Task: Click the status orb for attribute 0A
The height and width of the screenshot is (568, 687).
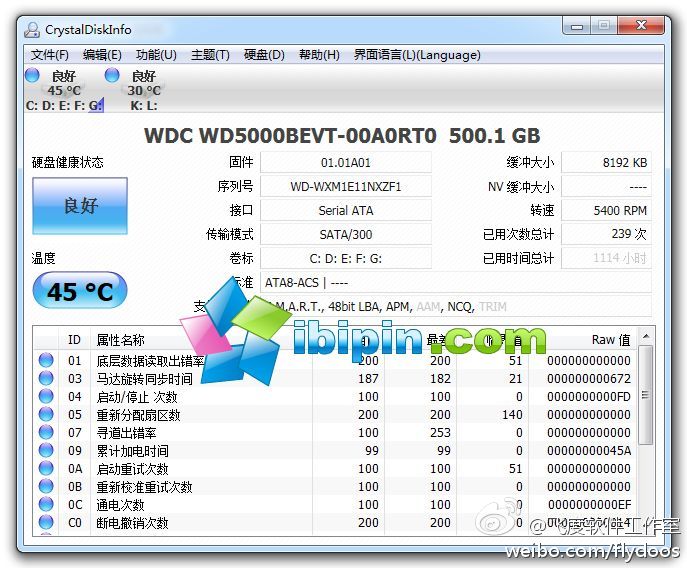Action: (46, 468)
